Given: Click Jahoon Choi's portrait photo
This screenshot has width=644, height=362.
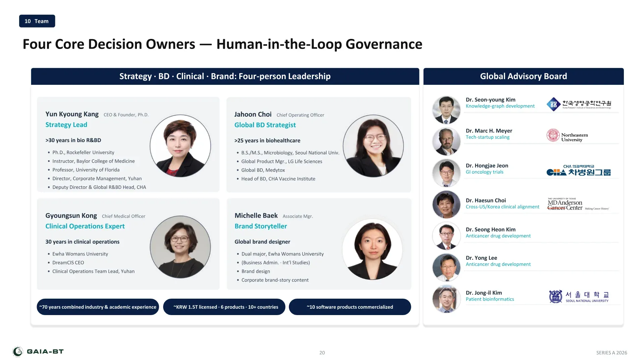Looking at the screenshot, I should click(x=373, y=146).
